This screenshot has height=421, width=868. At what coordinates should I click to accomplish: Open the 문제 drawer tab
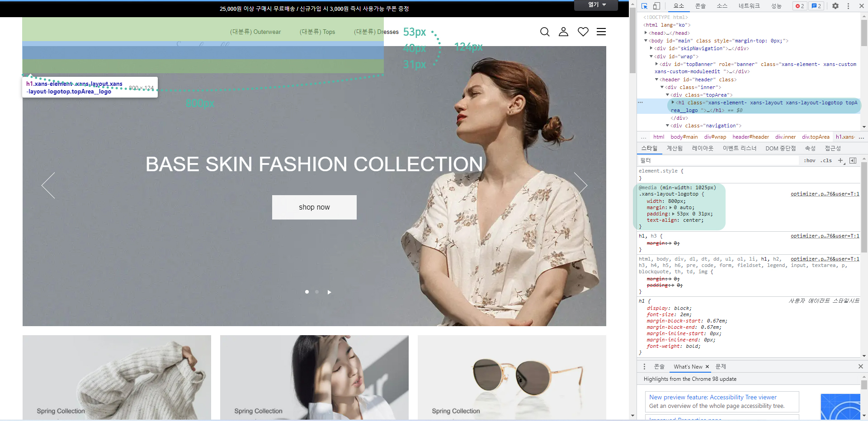pos(721,367)
